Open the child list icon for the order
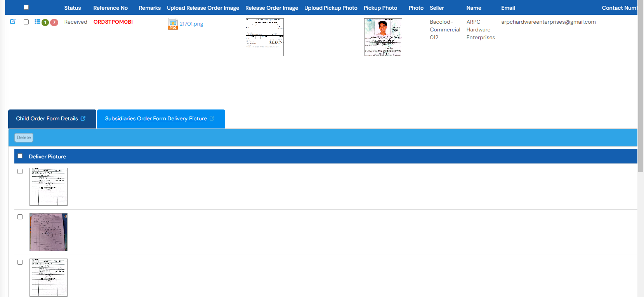Image resolution: width=644 pixels, height=297 pixels. 37,22
